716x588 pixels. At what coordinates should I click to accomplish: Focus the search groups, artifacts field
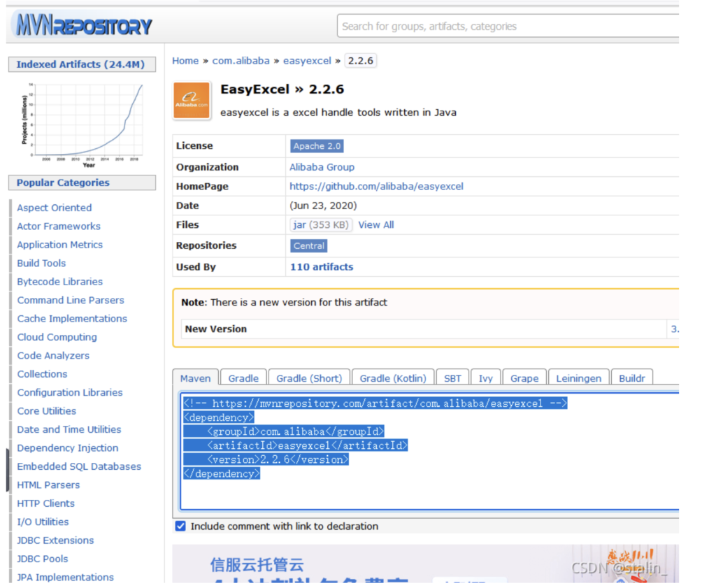[508, 26]
